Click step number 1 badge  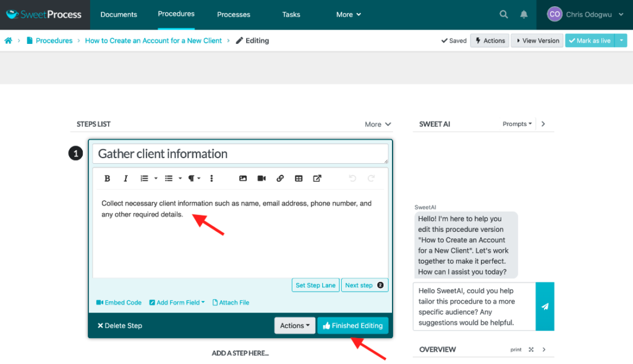tap(75, 153)
